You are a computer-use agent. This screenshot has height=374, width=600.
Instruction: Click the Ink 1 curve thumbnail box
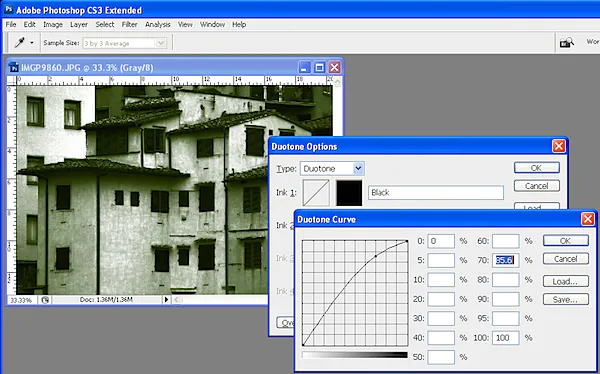pyautogui.click(x=316, y=193)
